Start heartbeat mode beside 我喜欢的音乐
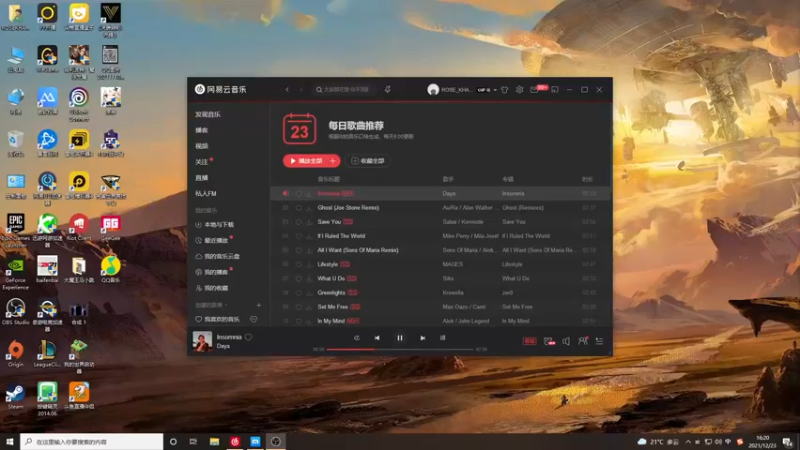This screenshot has height=450, width=800. [x=254, y=319]
